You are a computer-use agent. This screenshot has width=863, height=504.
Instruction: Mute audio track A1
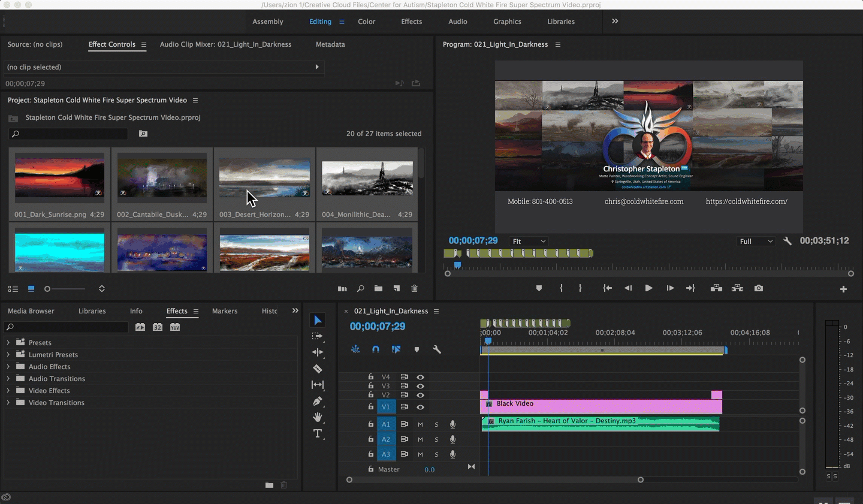click(x=420, y=424)
